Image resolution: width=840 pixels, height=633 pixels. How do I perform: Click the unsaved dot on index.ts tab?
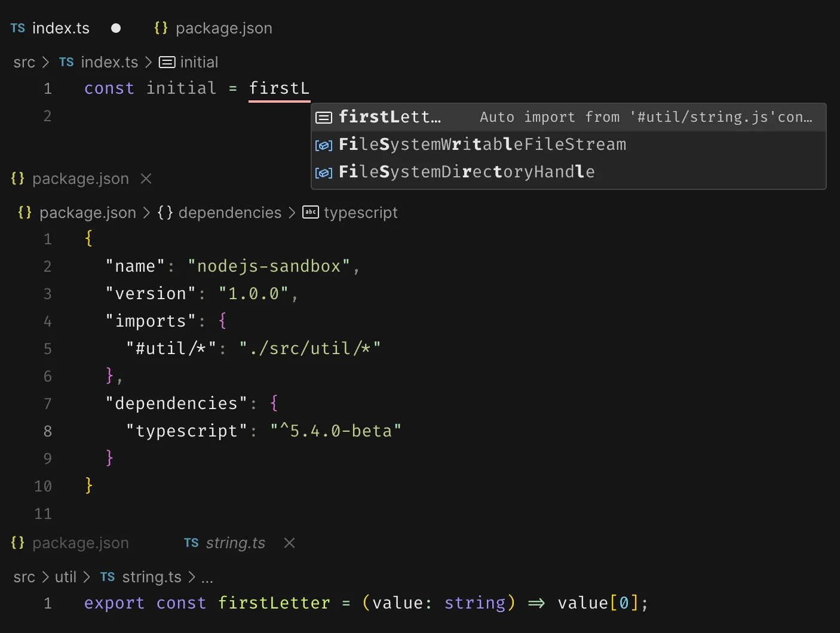(116, 28)
